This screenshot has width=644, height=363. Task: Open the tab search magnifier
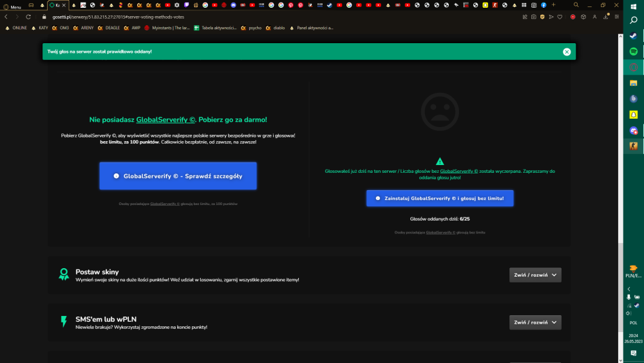pyautogui.click(x=576, y=5)
